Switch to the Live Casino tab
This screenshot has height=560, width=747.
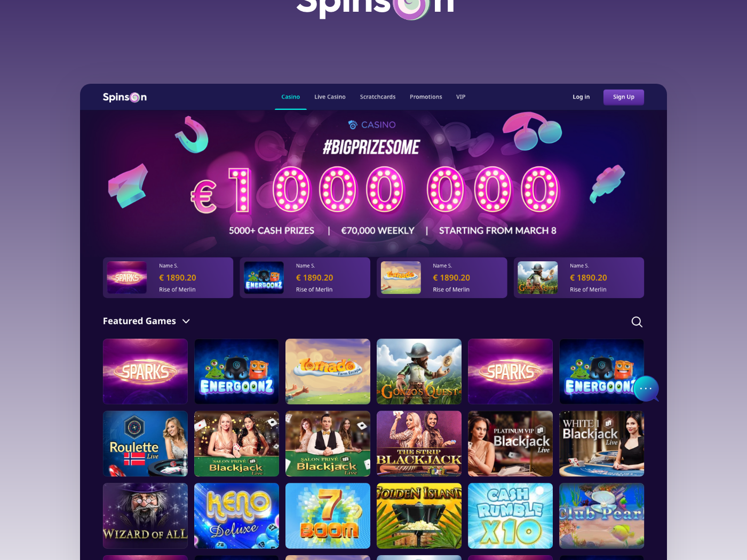(330, 97)
